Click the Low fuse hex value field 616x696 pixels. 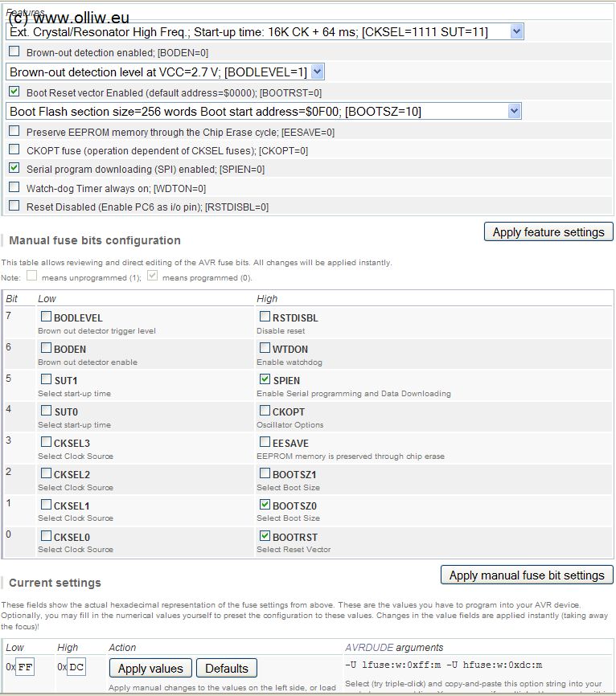click(25, 667)
